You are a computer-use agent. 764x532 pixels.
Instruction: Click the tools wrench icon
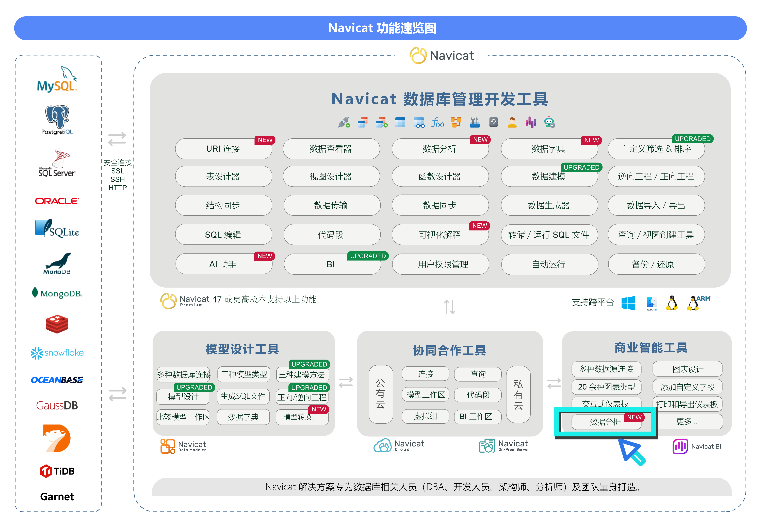click(x=475, y=122)
